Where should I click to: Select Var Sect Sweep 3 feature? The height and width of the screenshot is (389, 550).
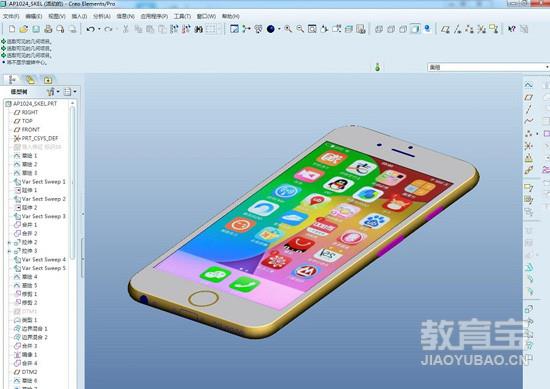click(40, 216)
